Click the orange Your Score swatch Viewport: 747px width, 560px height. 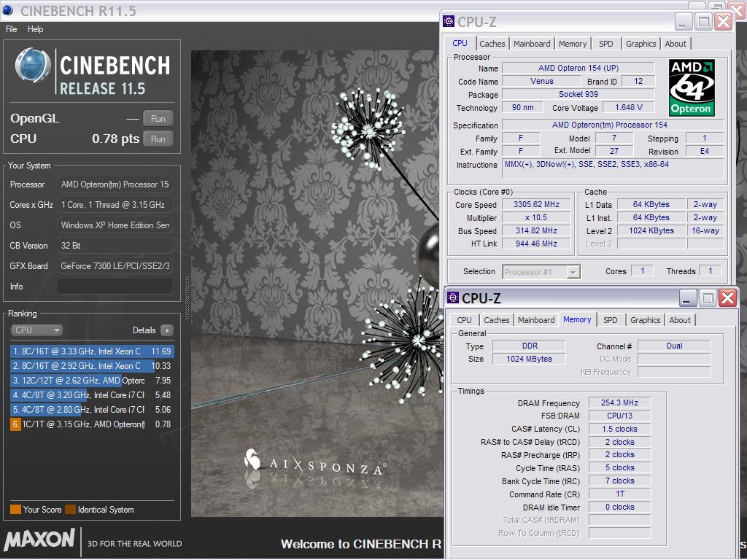pos(16,510)
